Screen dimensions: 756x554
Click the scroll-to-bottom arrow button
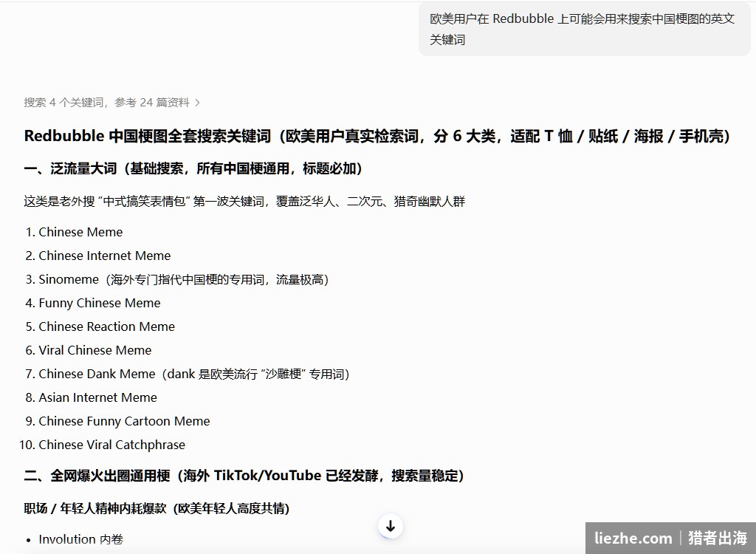[391, 526]
